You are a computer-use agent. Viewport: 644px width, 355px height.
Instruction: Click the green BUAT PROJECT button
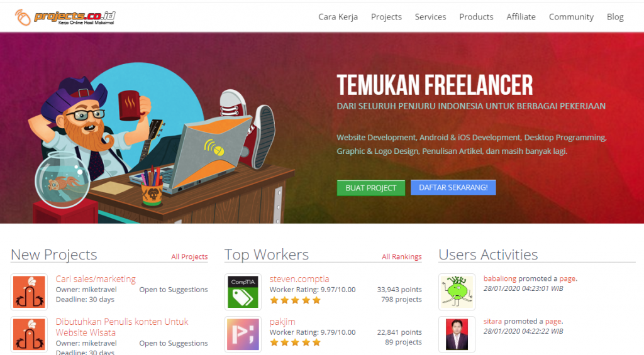pos(371,188)
